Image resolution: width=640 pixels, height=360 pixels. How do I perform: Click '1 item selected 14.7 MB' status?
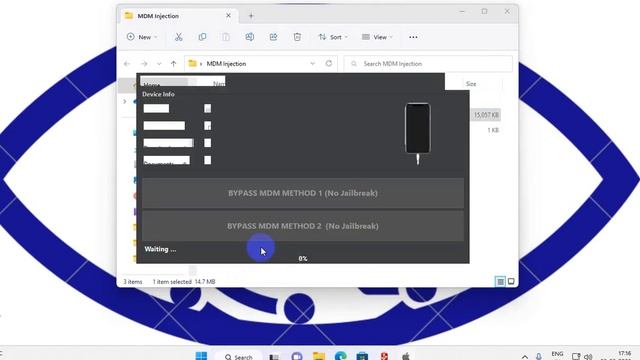pos(184,282)
